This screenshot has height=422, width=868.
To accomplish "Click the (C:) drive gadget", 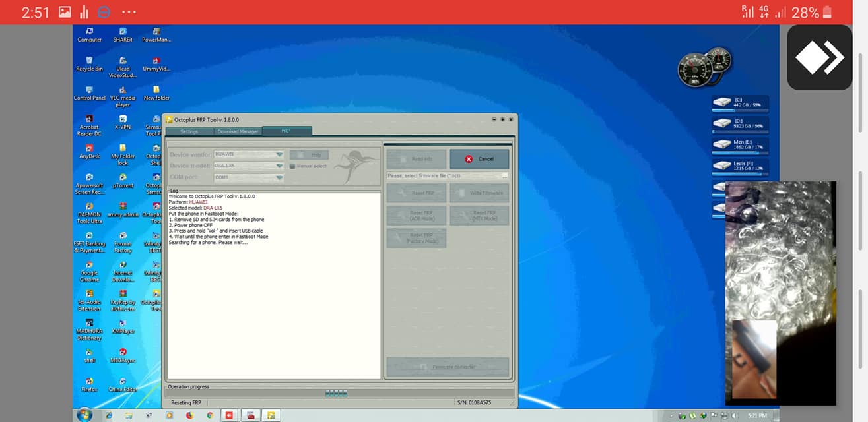I will [x=740, y=104].
